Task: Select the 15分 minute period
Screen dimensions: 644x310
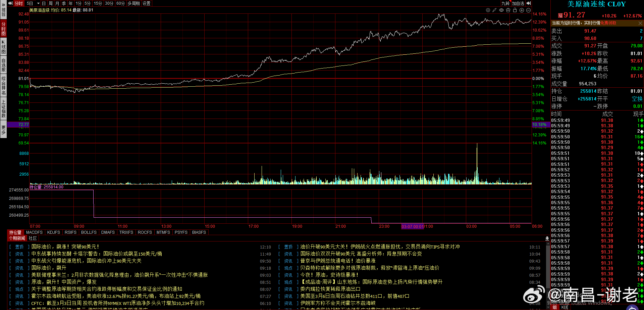Action: coord(98,3)
